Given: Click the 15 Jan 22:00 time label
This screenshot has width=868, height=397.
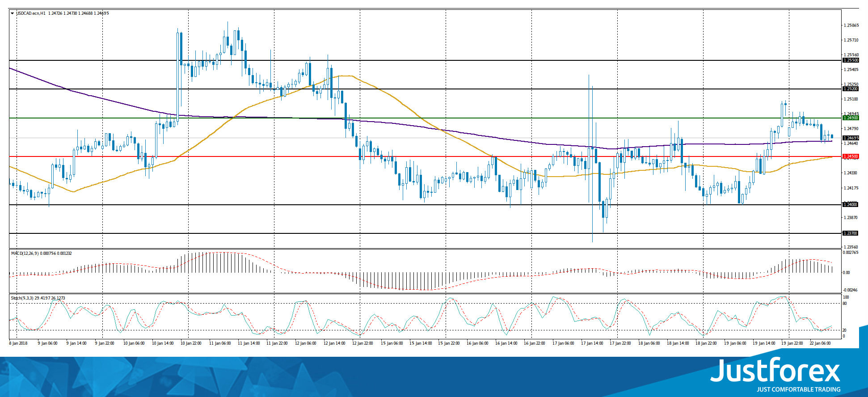Looking at the screenshot, I should [x=449, y=343].
